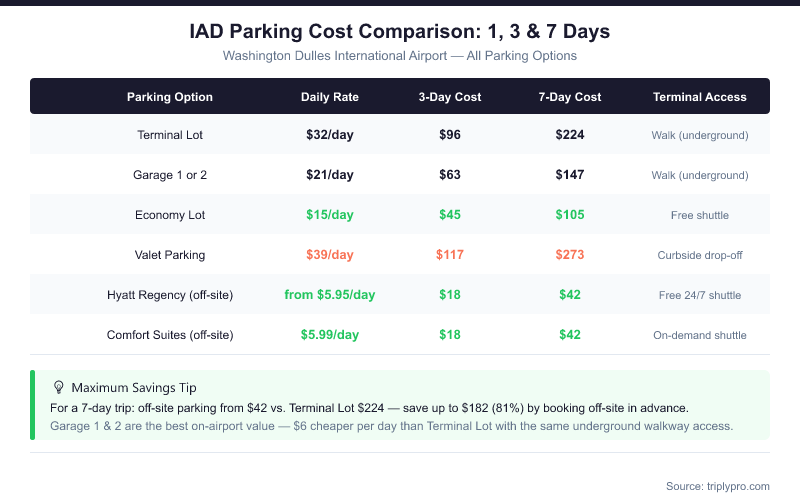Click the Daily Rate column header
This screenshot has width=800, height=500.
click(330, 97)
